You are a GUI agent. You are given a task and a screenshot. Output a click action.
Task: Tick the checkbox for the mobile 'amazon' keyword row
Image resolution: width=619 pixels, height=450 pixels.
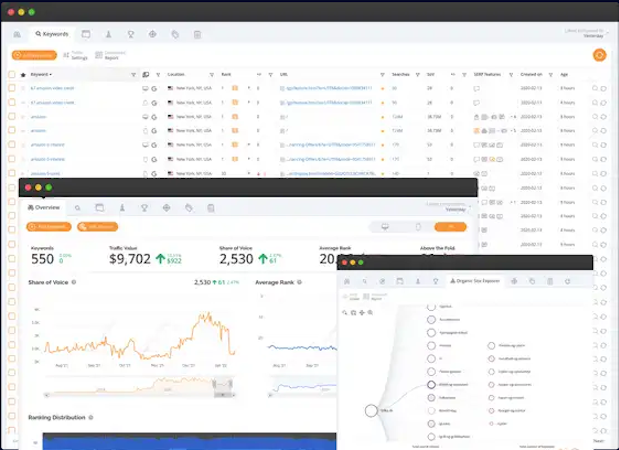pos(12,130)
